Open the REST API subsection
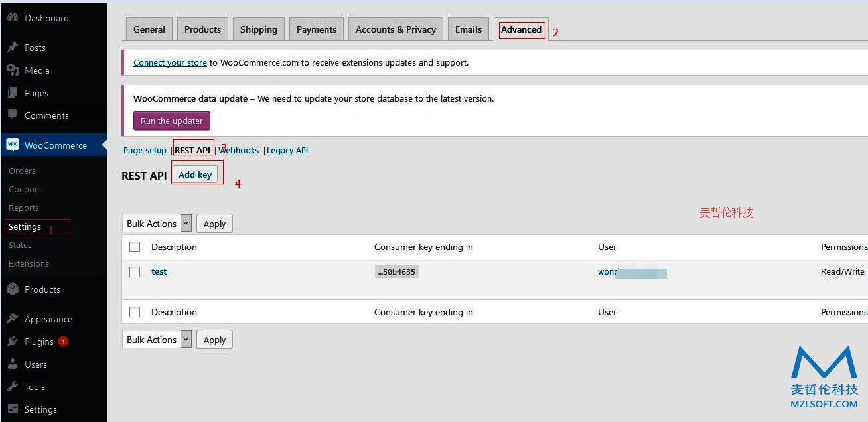 [x=192, y=150]
